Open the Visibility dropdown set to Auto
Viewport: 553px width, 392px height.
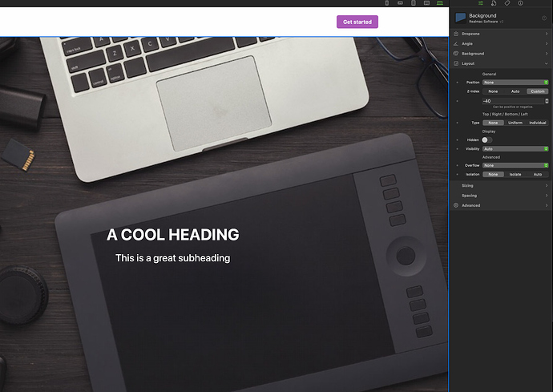pos(515,149)
